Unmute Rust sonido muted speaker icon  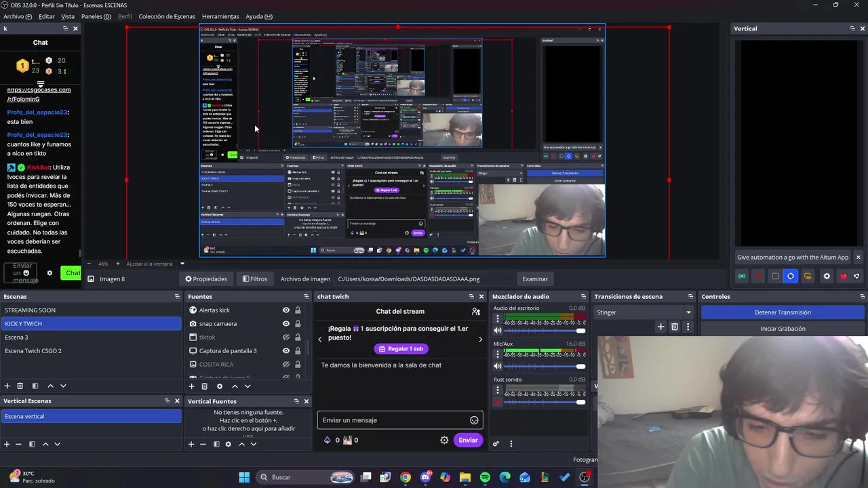click(x=498, y=402)
